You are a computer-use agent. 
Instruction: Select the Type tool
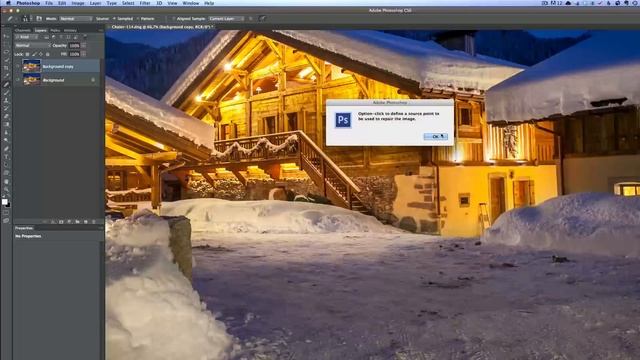pyautogui.click(x=6, y=157)
